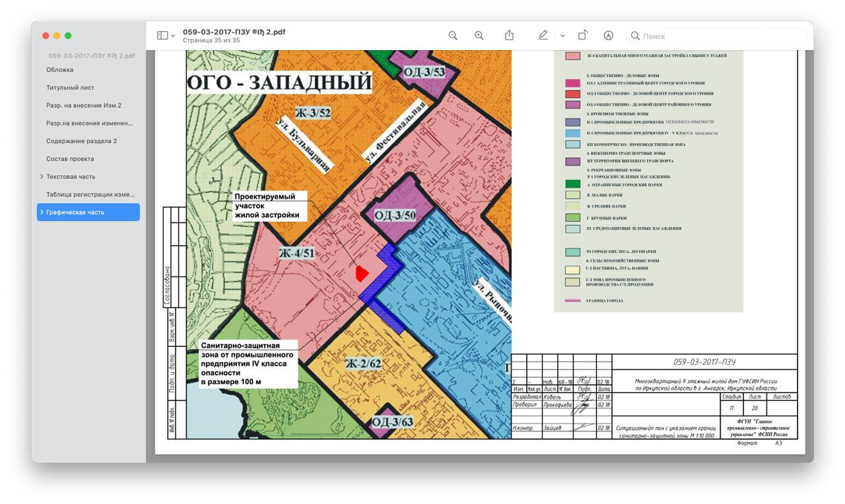The image size is (845, 504).
Task: Click the Проектируемый участок жилой застройки callout
Action: [x=270, y=206]
